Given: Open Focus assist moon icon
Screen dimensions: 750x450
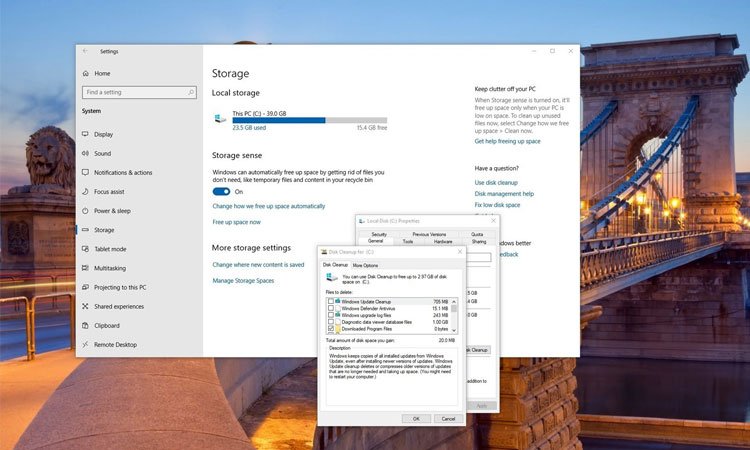Looking at the screenshot, I should pos(85,192).
